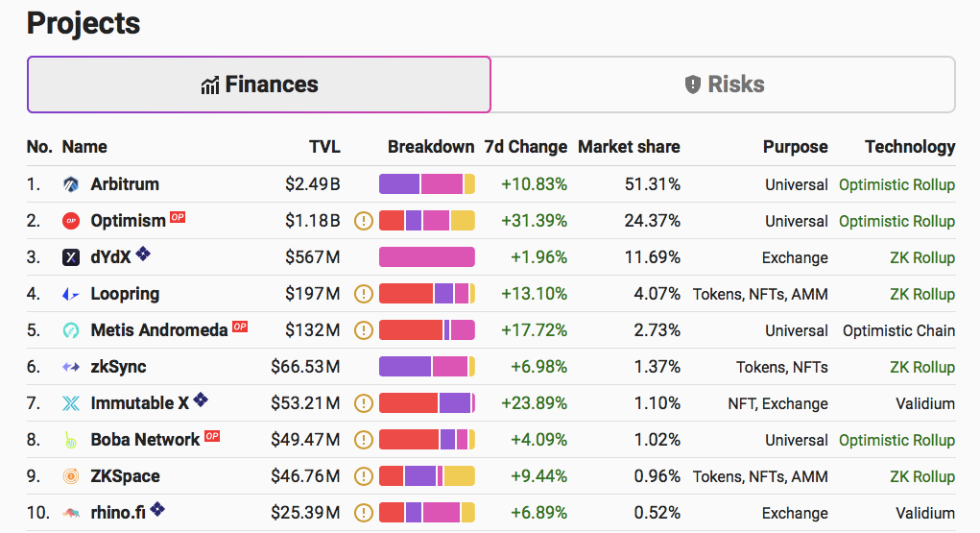
Task: Click the warning icon in Metis Andromeda row
Action: pos(363,330)
